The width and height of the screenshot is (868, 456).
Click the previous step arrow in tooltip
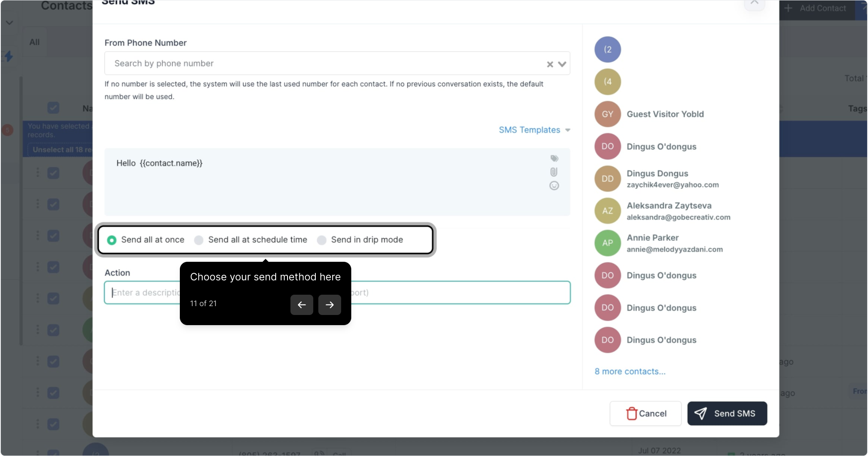[301, 304]
